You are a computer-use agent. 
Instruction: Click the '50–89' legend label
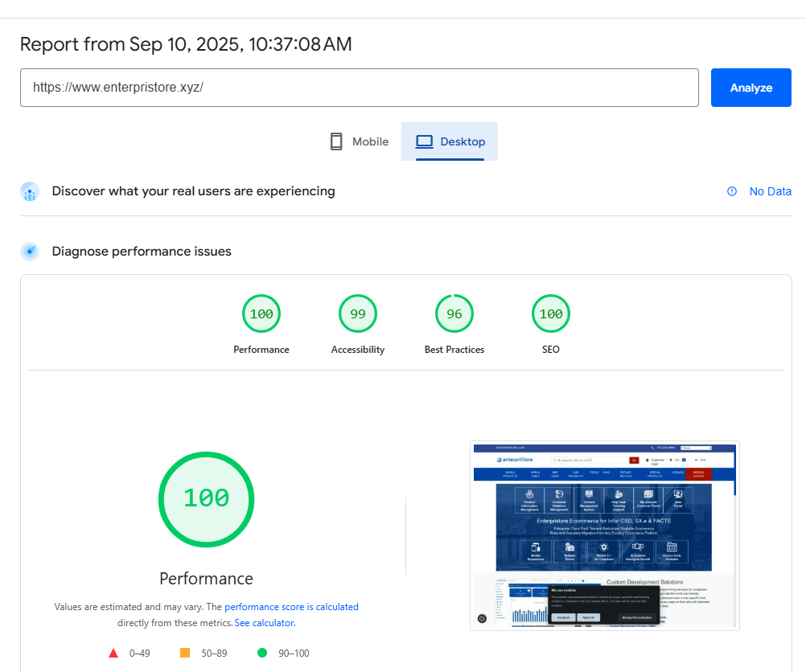(x=214, y=653)
